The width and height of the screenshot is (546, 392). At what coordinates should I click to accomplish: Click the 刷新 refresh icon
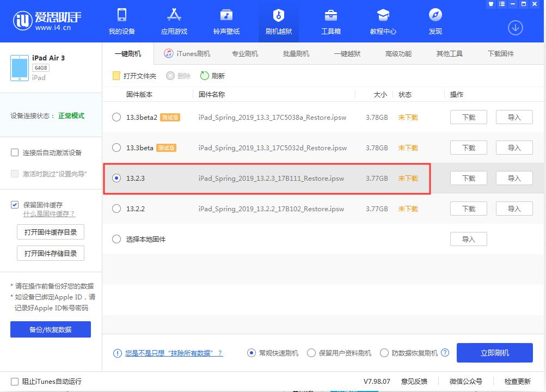205,76
